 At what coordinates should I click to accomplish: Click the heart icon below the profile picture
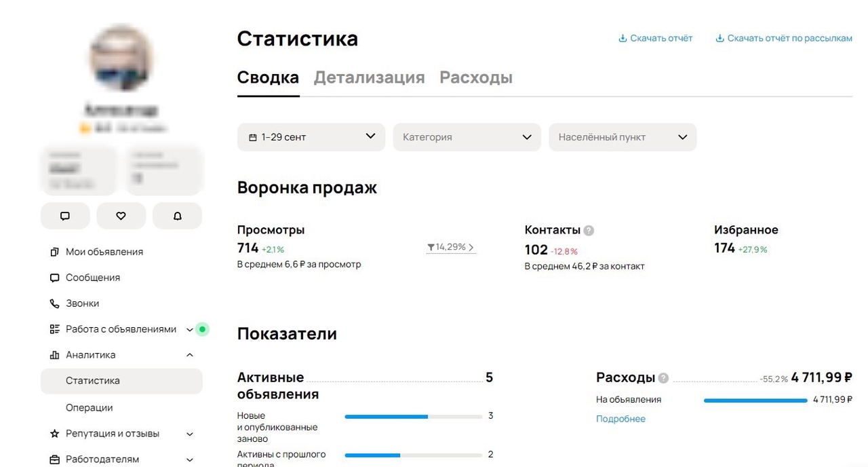point(121,216)
